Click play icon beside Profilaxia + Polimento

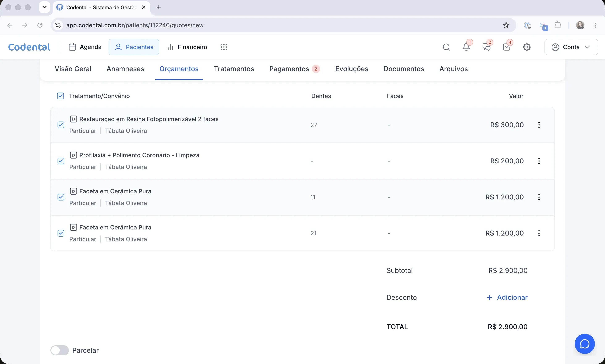(73, 155)
